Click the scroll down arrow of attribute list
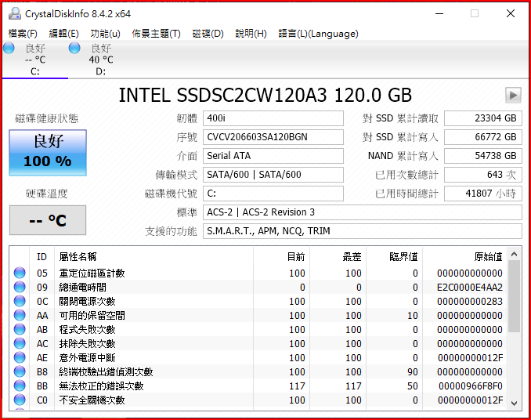The height and width of the screenshot is (420, 531). pyautogui.click(x=514, y=403)
